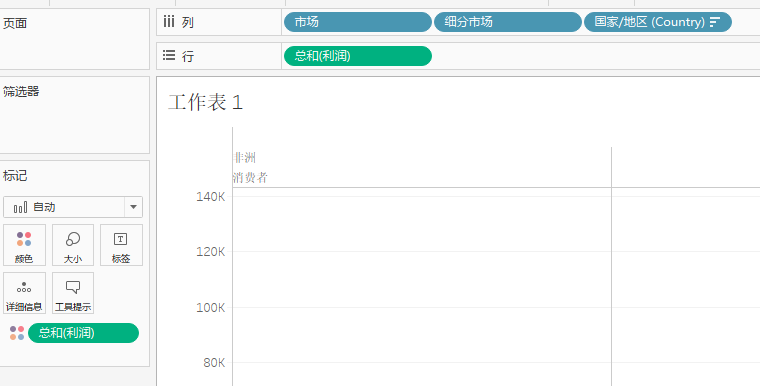This screenshot has width=760, height=386.
Task: Open the 工具提示 tooltip card
Action: click(73, 293)
